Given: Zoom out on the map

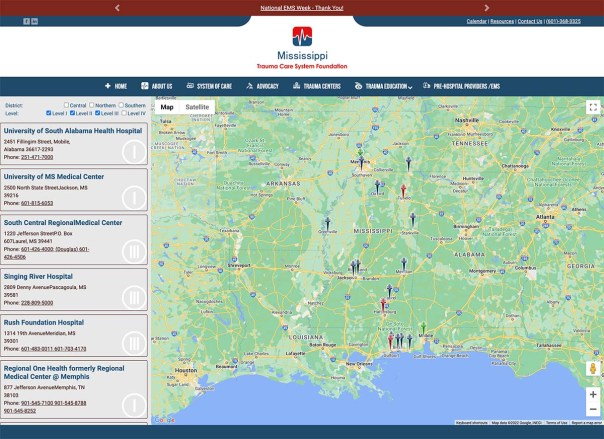Looking at the screenshot, I should point(593,409).
